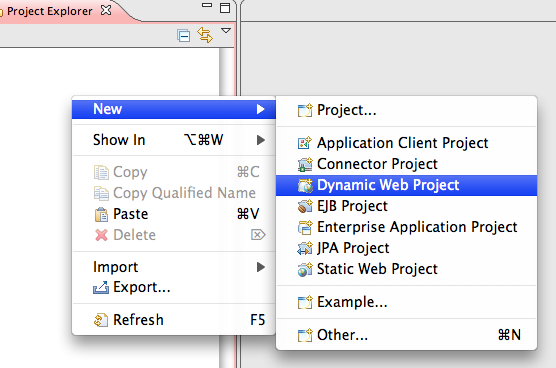Choose Export... in the context menu
The width and height of the screenshot is (556, 368).
(x=174, y=288)
